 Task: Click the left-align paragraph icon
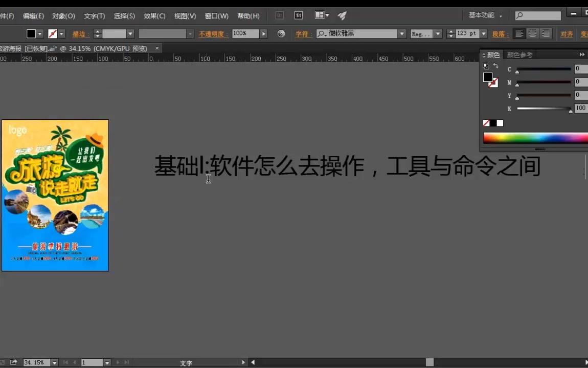click(x=518, y=33)
